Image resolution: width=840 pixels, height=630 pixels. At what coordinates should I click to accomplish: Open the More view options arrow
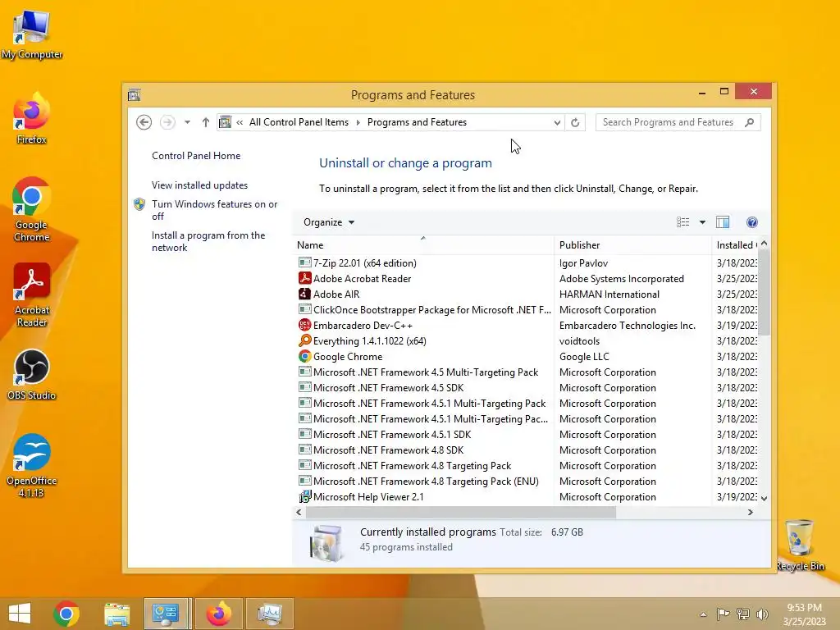(702, 222)
